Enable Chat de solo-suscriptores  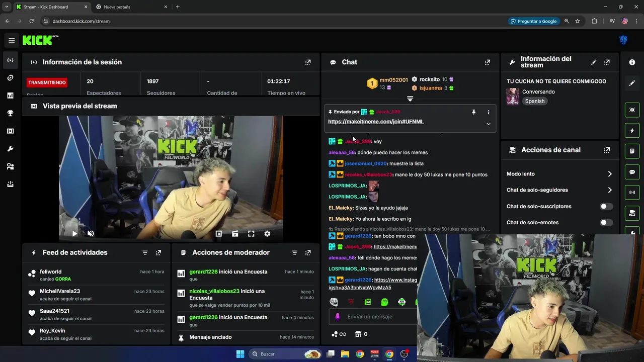coord(606,206)
